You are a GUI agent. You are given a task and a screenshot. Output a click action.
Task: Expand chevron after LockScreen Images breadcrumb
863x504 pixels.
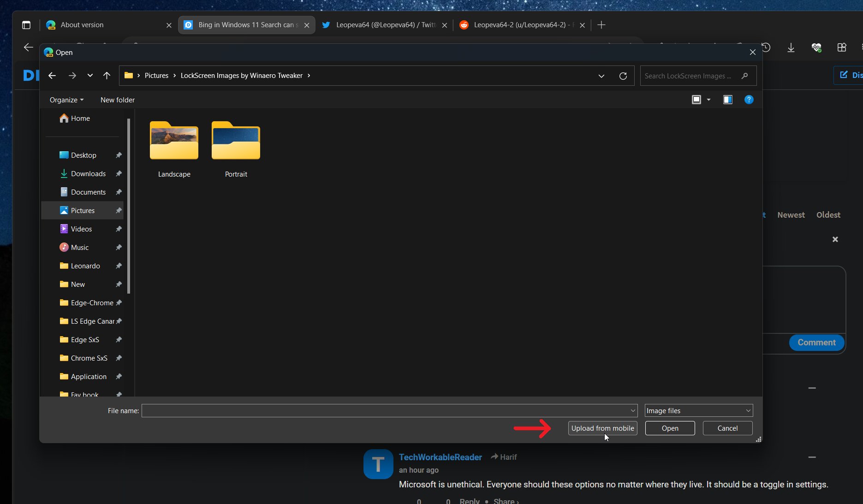point(309,76)
